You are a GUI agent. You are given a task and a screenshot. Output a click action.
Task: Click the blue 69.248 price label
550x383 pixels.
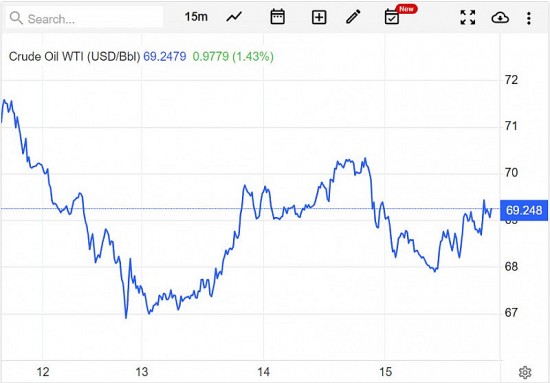pyautogui.click(x=524, y=210)
